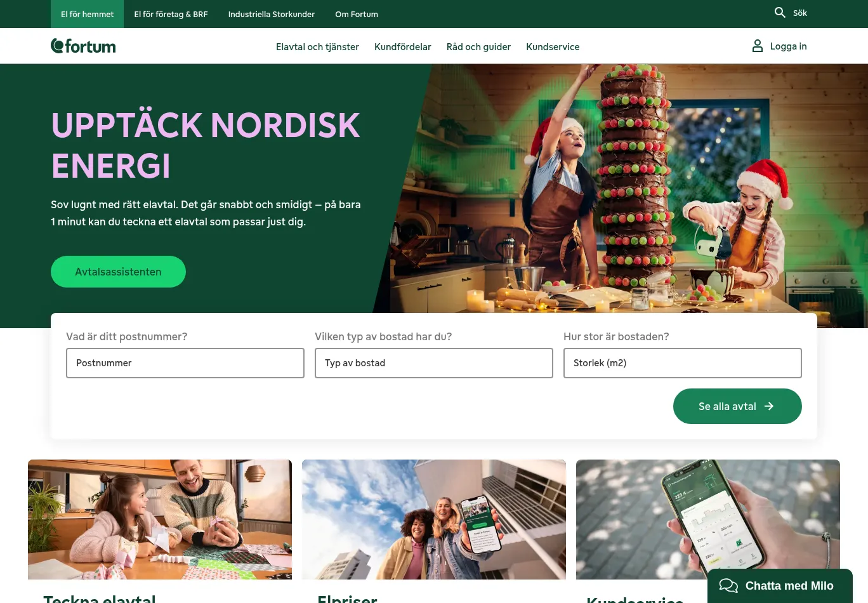Open the Elavtal och tjänster menu
868x603 pixels.
click(x=317, y=46)
